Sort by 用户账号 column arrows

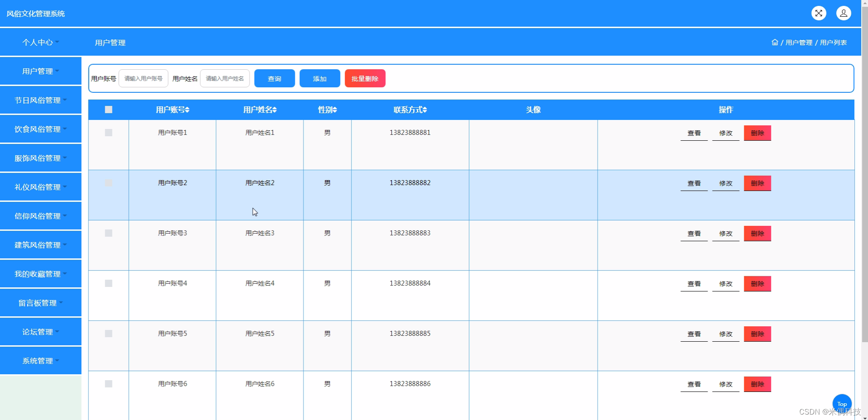pyautogui.click(x=187, y=110)
